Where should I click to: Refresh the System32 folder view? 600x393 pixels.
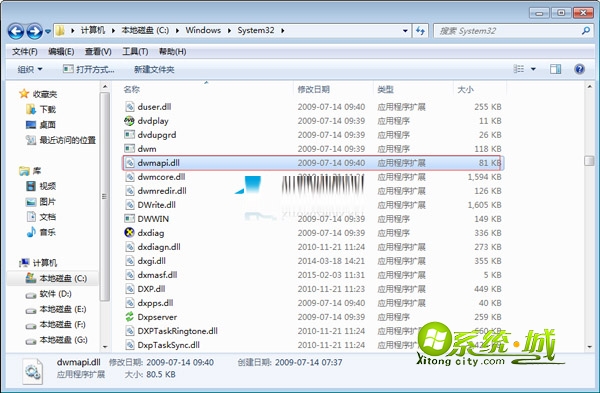(420, 31)
